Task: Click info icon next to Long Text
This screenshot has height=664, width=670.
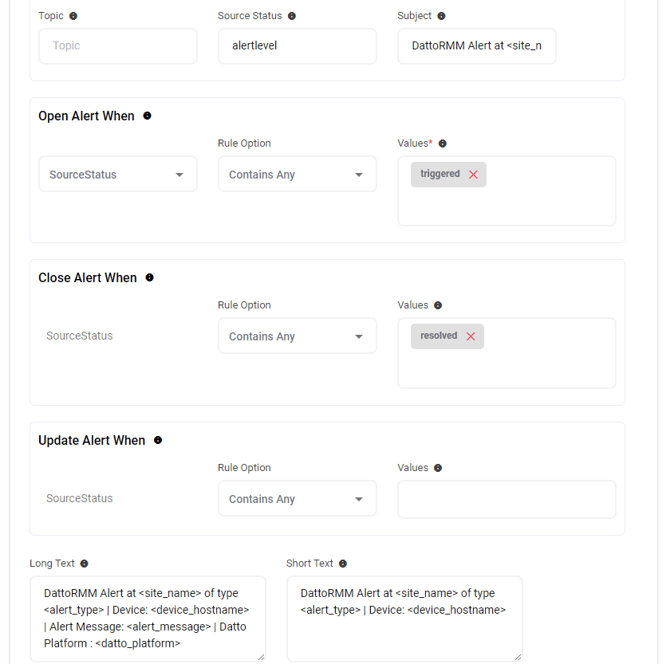Action: 84,564
